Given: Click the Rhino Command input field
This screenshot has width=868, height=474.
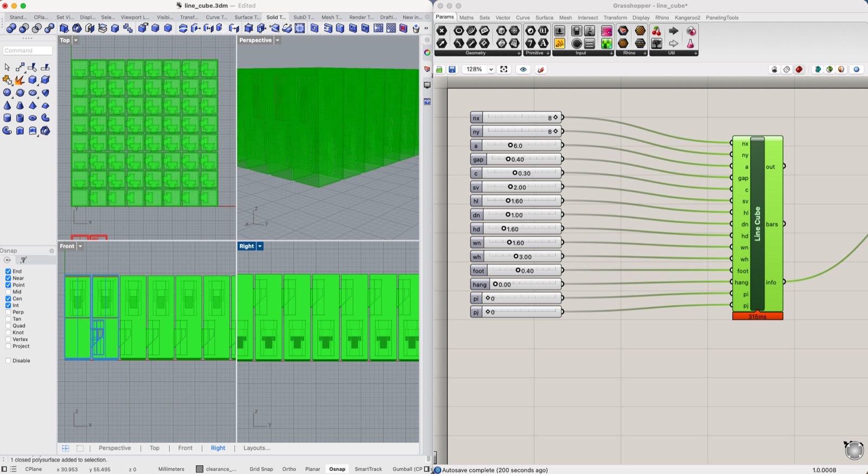Looking at the screenshot, I should pyautogui.click(x=28, y=50).
